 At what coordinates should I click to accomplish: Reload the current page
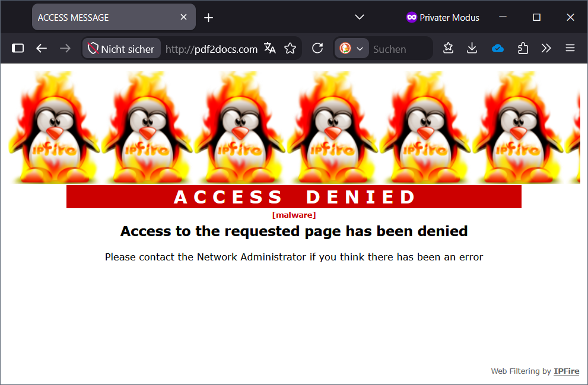click(x=317, y=49)
